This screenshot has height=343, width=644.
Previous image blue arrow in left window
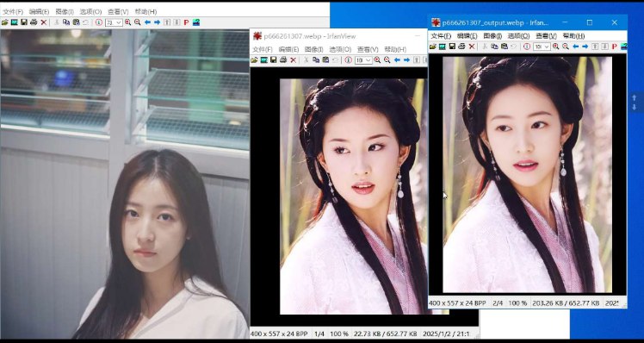pos(147,22)
